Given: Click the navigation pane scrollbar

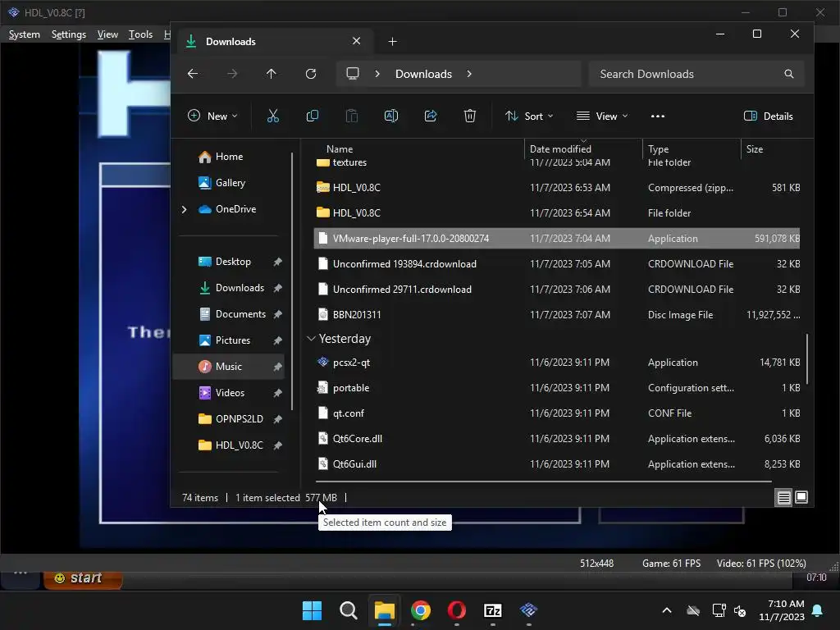Looking at the screenshot, I should [x=292, y=281].
